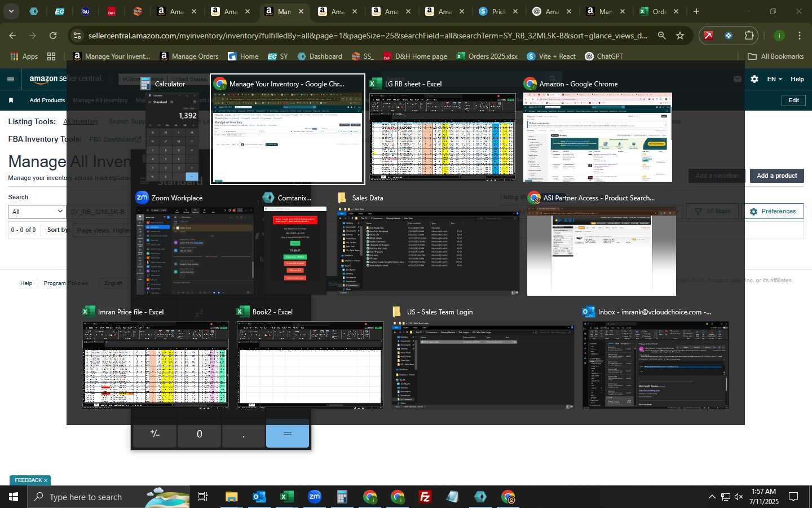812x508 pixels.
Task: Click Help in Seller Central header
Action: point(797,79)
